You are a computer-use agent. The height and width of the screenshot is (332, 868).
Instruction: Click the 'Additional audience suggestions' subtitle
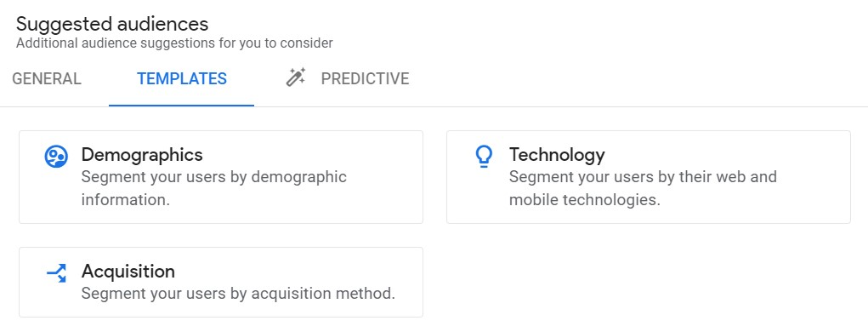(x=174, y=43)
